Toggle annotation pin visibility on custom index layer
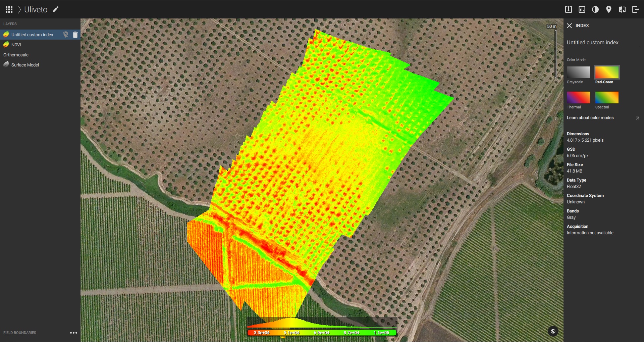This screenshot has height=342, width=644. click(66, 35)
